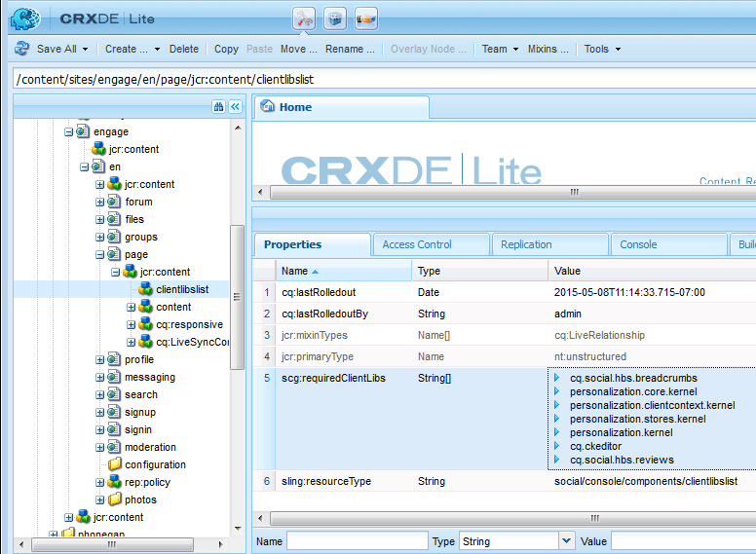Click the rep:policy node icon

[x=114, y=482]
